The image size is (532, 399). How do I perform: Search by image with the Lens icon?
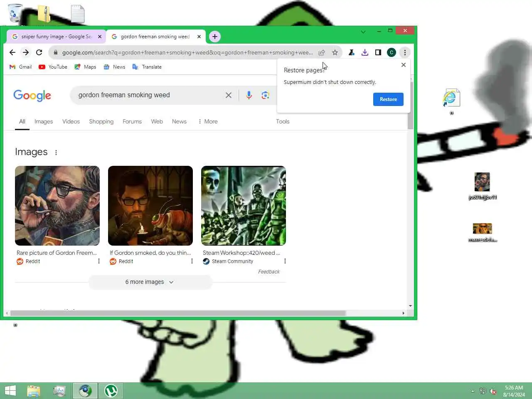[x=266, y=95]
